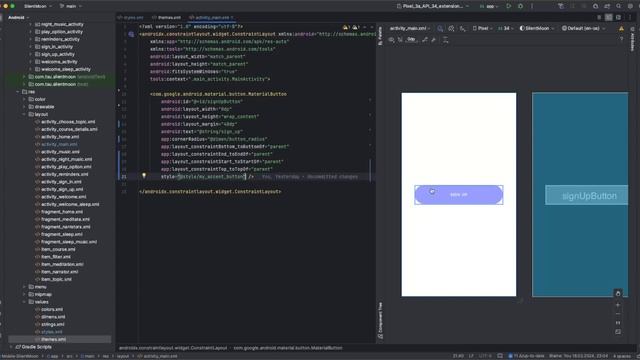Screen dimensions: 640x360
Task: Click the intention lightbulb on line 21
Action: (x=144, y=176)
